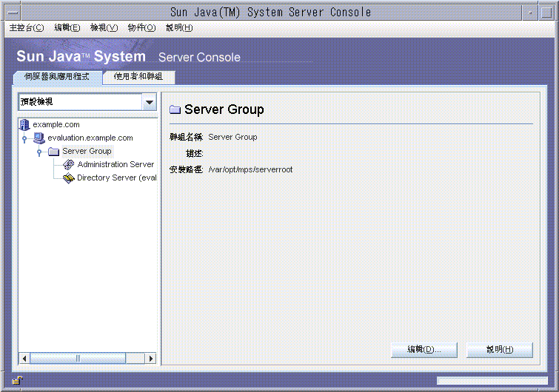Click the folder icon beside Server Group heading
The height and width of the screenshot is (392, 559).
[x=175, y=109]
